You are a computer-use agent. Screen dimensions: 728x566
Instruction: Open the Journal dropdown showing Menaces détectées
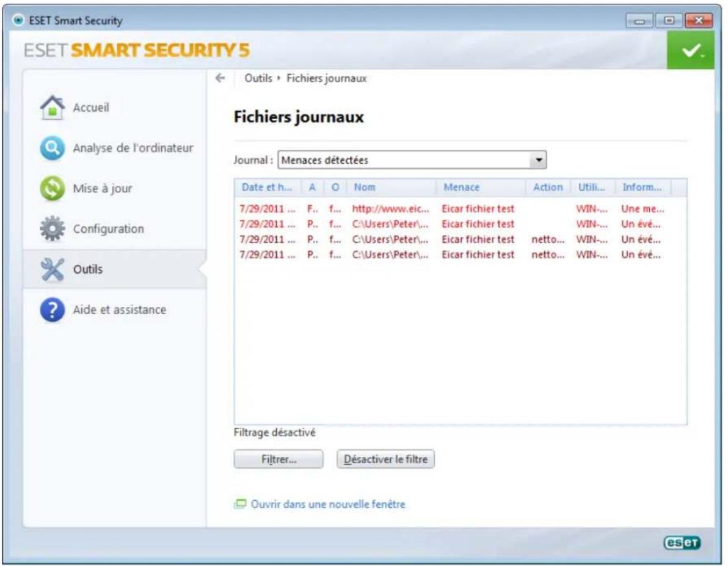point(412,160)
